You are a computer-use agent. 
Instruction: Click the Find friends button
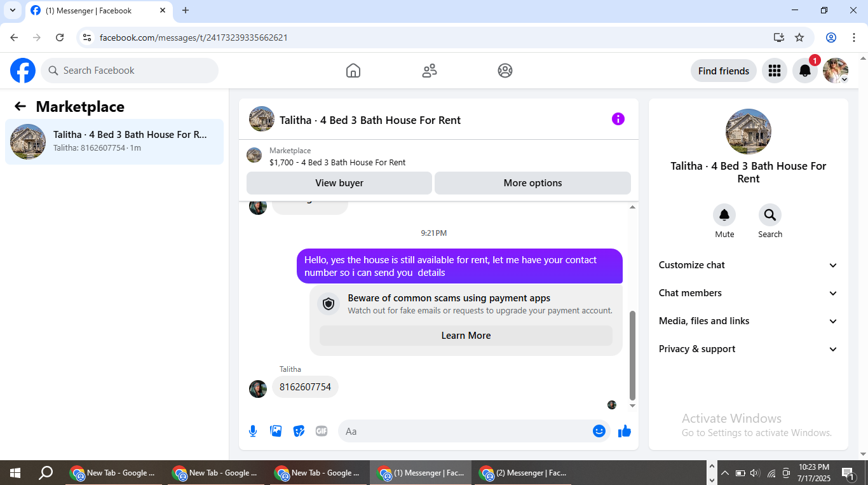coord(724,71)
